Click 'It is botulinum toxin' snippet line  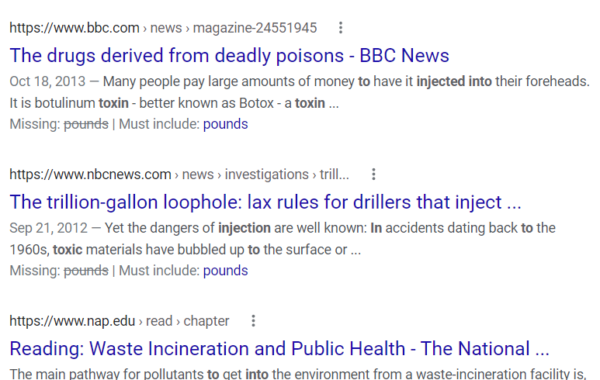tap(174, 103)
